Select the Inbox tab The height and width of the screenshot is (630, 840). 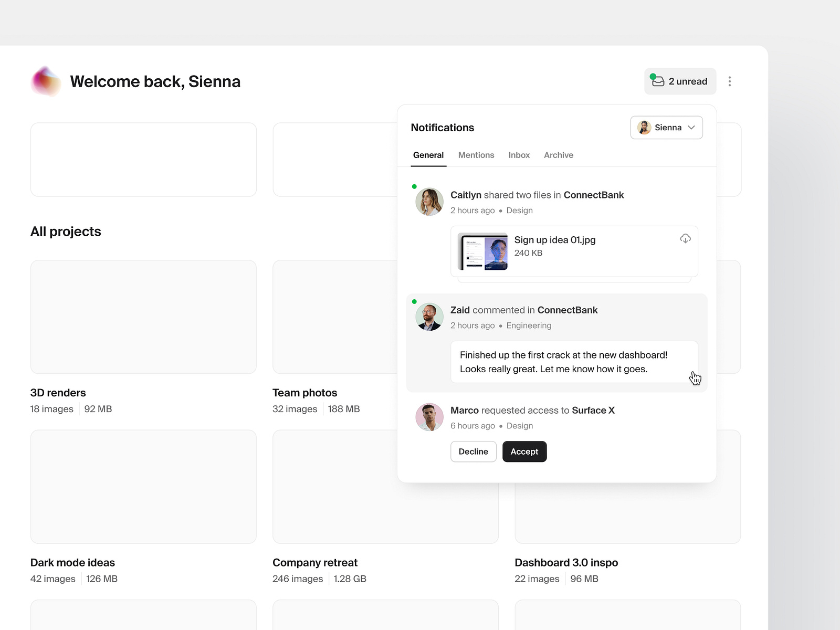tap(519, 155)
